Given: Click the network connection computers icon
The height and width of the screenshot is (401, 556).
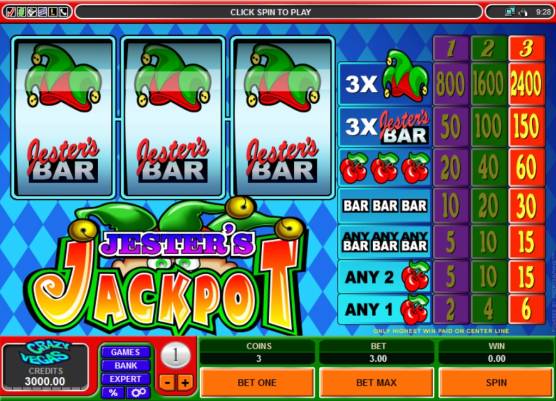Looking at the screenshot, I should pos(510,12).
